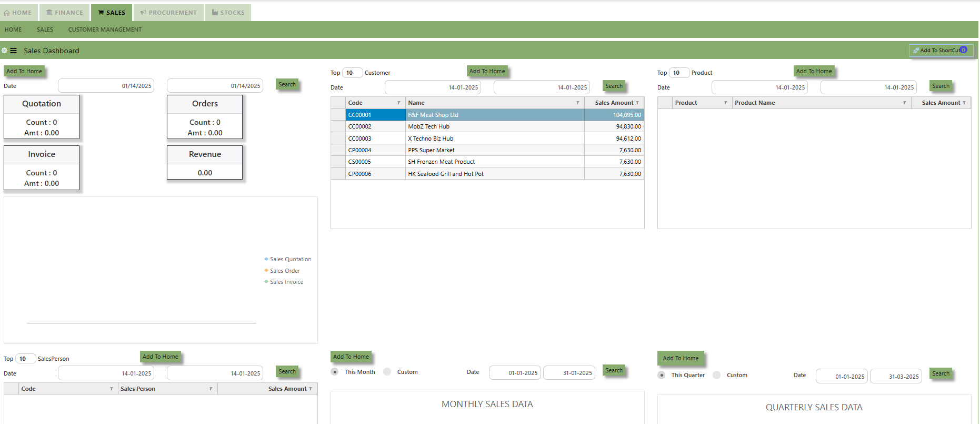
Task: Open the top-level HOME tab with house icon
Action: [x=18, y=13]
